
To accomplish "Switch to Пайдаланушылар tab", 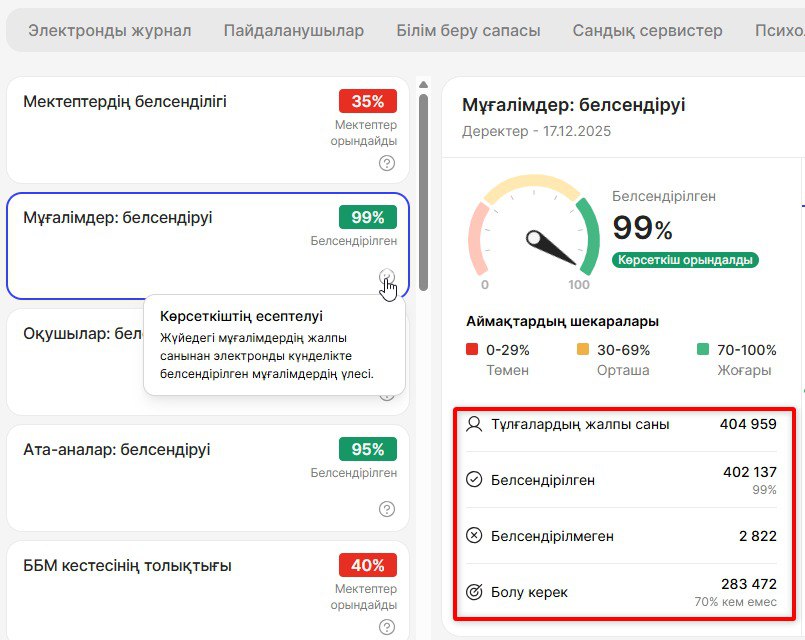I will coord(293,30).
